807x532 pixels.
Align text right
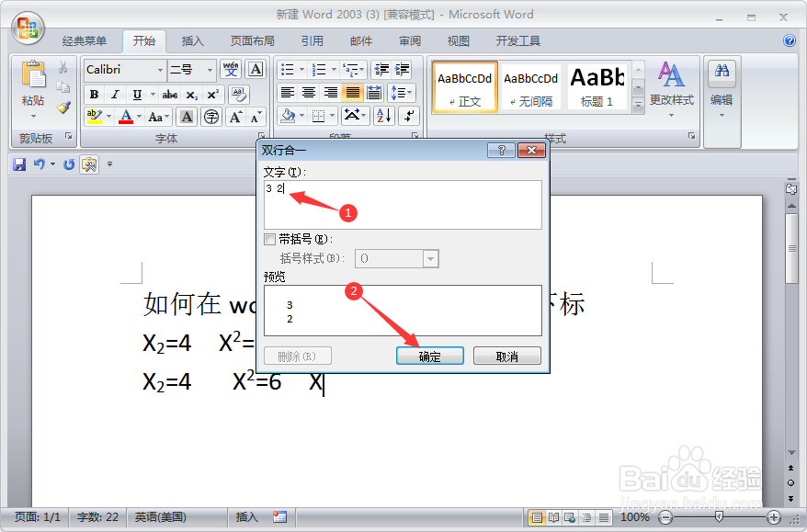[x=331, y=93]
